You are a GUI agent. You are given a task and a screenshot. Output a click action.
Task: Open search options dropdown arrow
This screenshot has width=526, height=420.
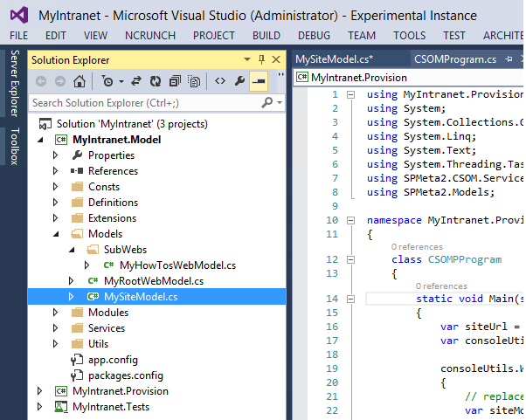pyautogui.click(x=280, y=102)
